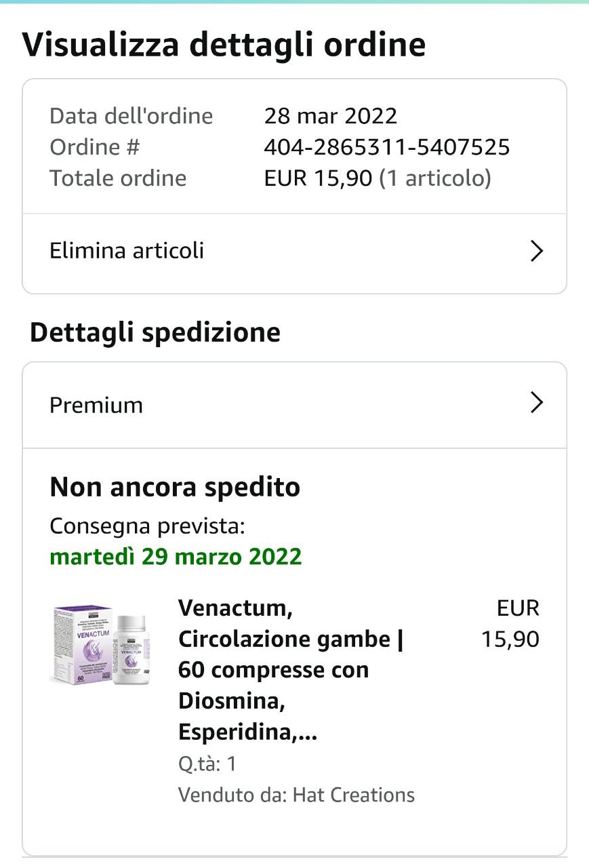The image size is (589, 868).
Task: Expand the Elimina articoli chevron arrow
Action: (x=536, y=252)
